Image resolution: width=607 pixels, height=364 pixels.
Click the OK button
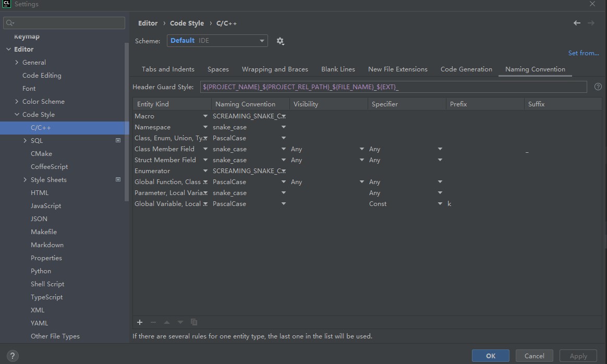(491, 356)
